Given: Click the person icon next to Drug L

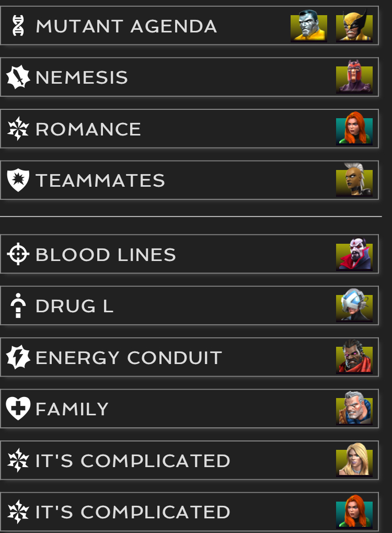Looking at the screenshot, I should pos(18,305).
